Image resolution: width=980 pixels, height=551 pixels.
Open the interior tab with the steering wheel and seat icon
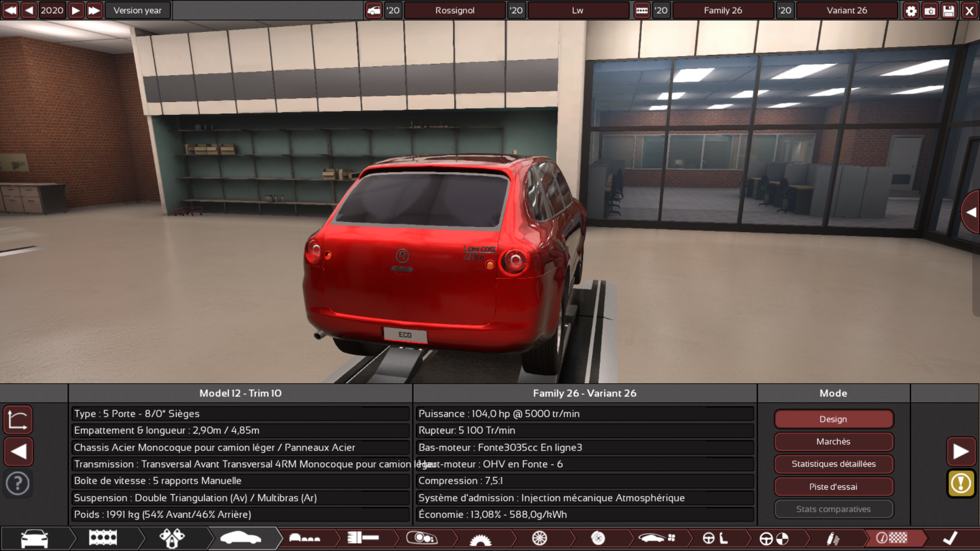coord(716,538)
